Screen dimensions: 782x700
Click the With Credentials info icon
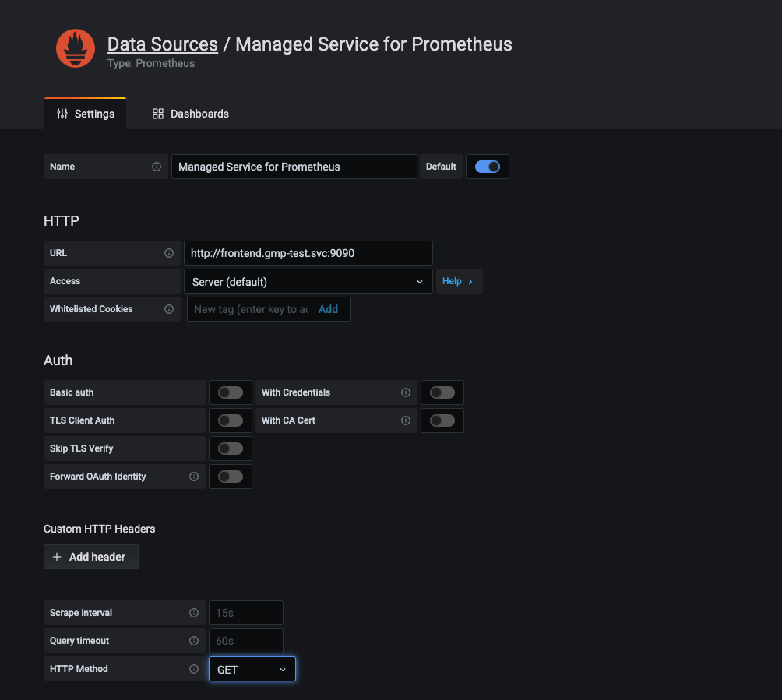[x=406, y=392]
